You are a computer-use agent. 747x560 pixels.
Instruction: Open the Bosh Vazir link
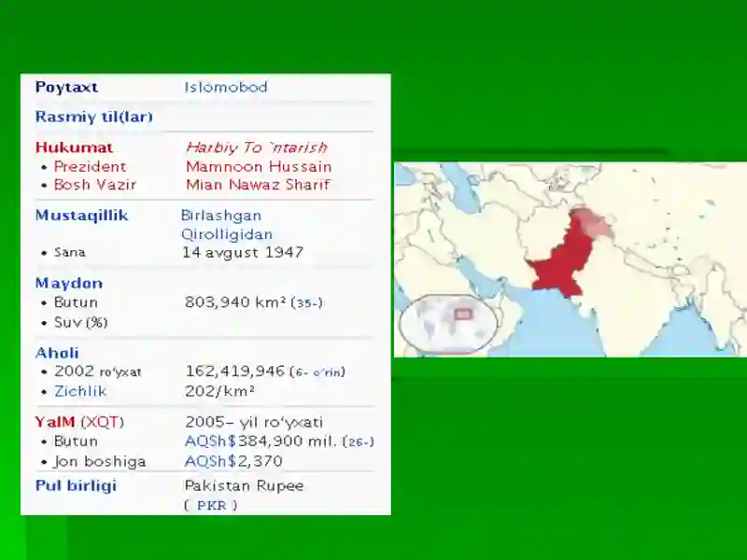point(95,185)
